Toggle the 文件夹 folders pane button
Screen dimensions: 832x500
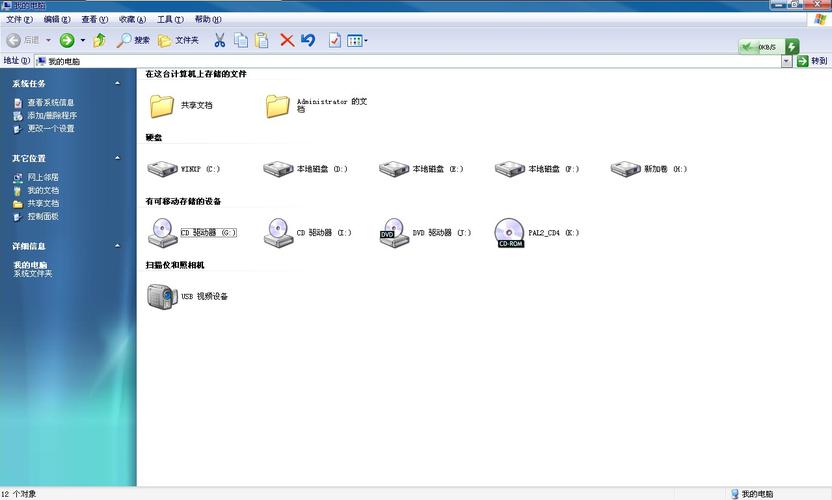[178, 40]
